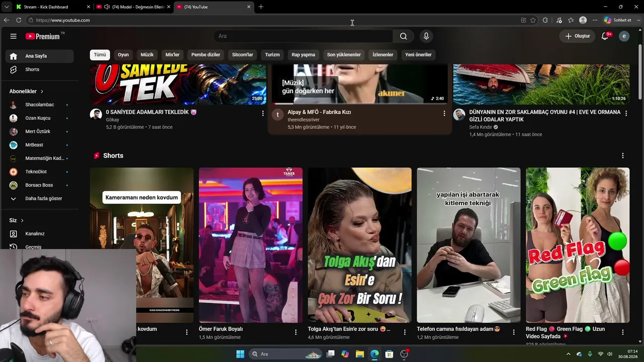This screenshot has height=362, width=644.
Task: Select the Yeni öneriler filter chip
Action: pyautogui.click(x=419, y=55)
